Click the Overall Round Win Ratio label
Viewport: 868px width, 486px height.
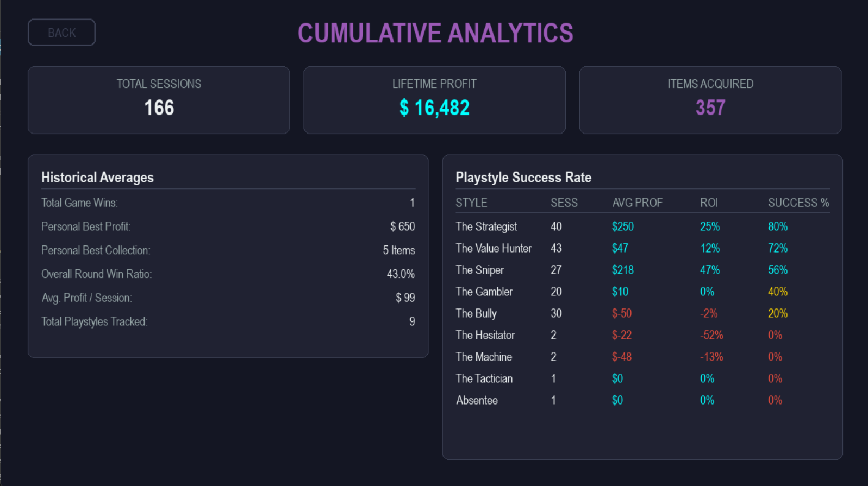[x=96, y=274]
